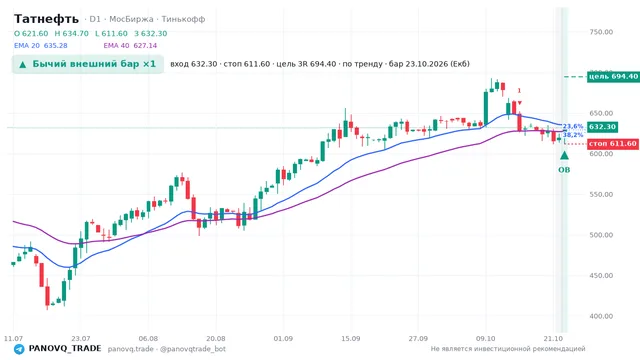This screenshot has width=640, height=360.
Task: Click the close value '3 632.30'
Action: coord(151,33)
